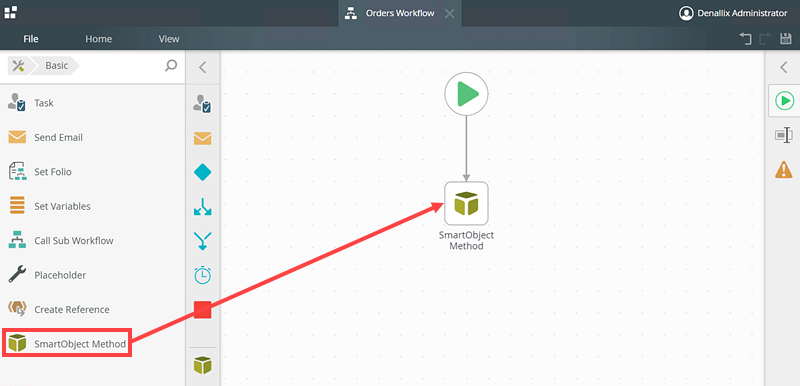This screenshot has width=800, height=386.
Task: Click the SmartObject Method label on canvas
Action: [x=466, y=241]
